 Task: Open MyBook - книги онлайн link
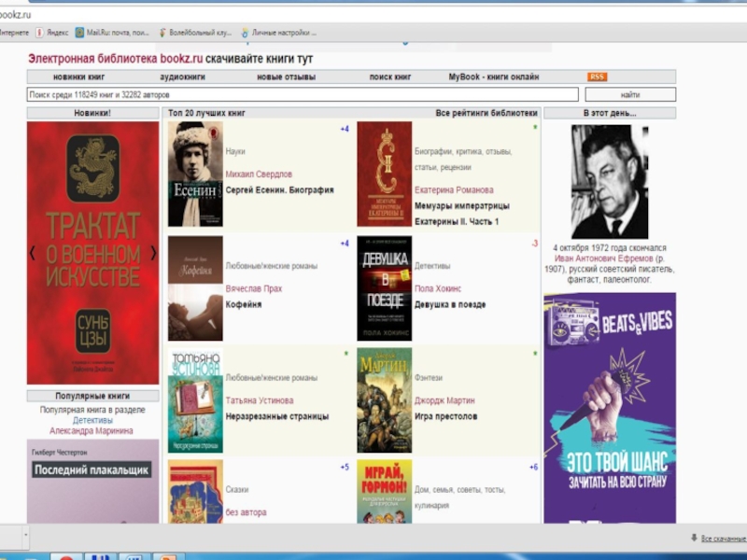(x=493, y=77)
